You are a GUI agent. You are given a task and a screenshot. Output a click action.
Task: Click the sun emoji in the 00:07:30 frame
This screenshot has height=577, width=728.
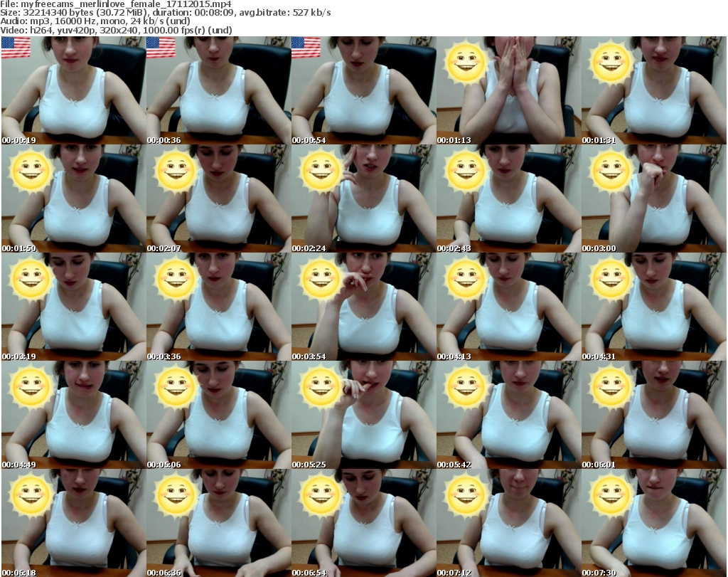tap(611, 496)
